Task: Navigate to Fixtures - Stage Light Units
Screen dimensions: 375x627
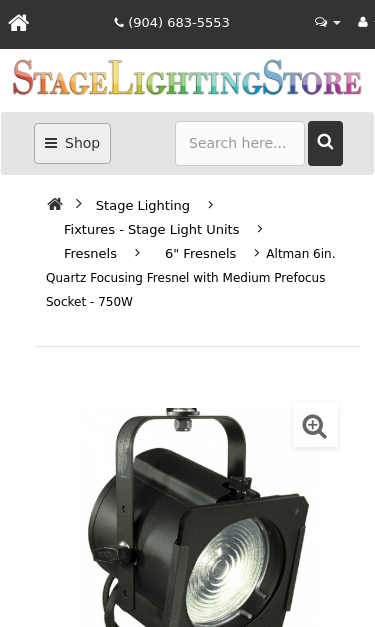Action: [x=152, y=230]
